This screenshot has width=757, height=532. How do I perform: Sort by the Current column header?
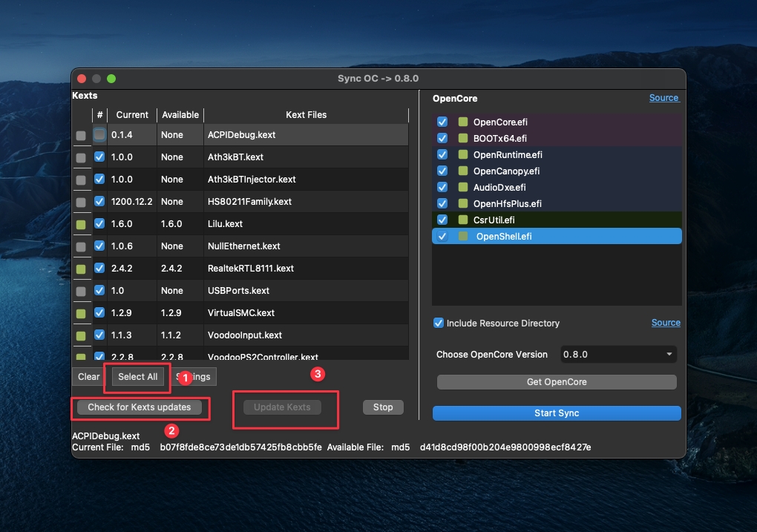coord(132,115)
